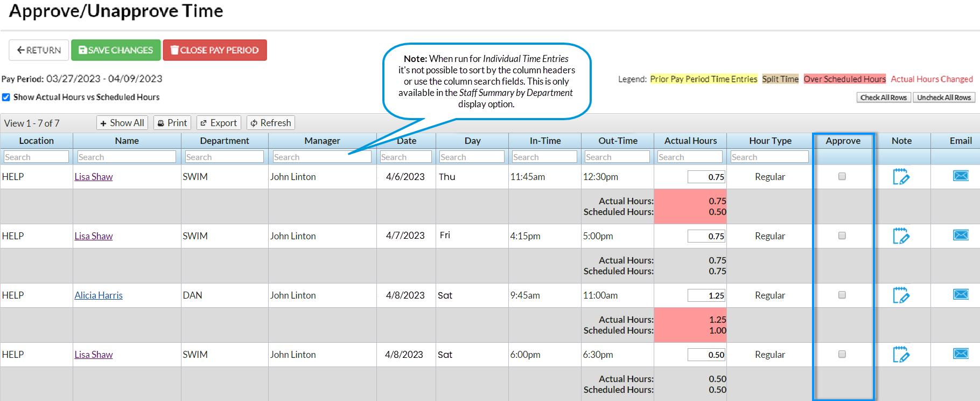Open note for Lisa Shaw 6:00pm entry
Image resolution: width=980 pixels, height=401 pixels.
click(901, 355)
